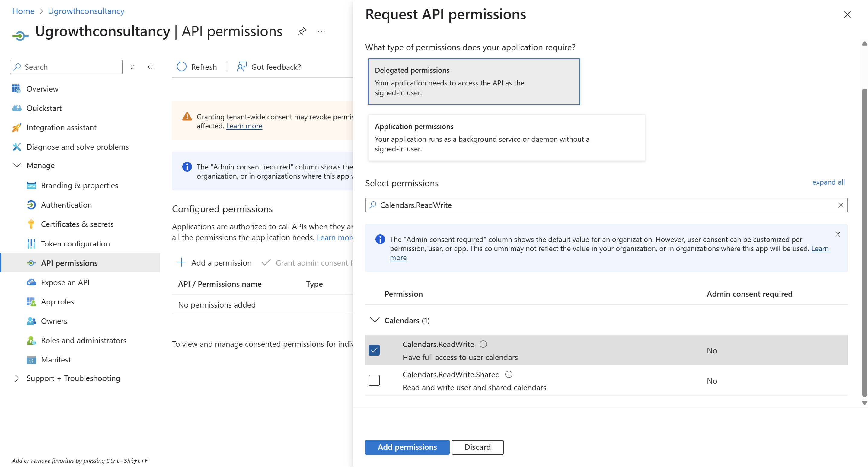Collapse the Calendars (1) permission group
The height and width of the screenshot is (467, 868).
coord(375,320)
